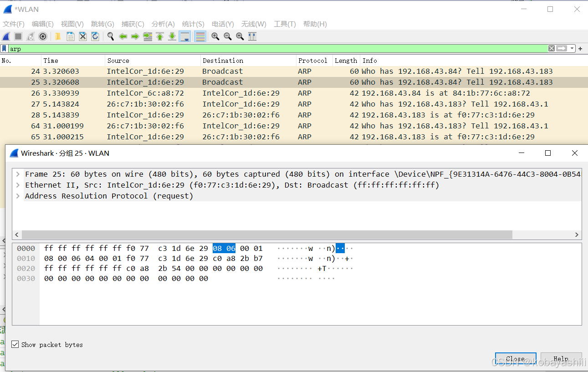The image size is (588, 372).
Task: Reset text to normal size
Action: [240, 36]
